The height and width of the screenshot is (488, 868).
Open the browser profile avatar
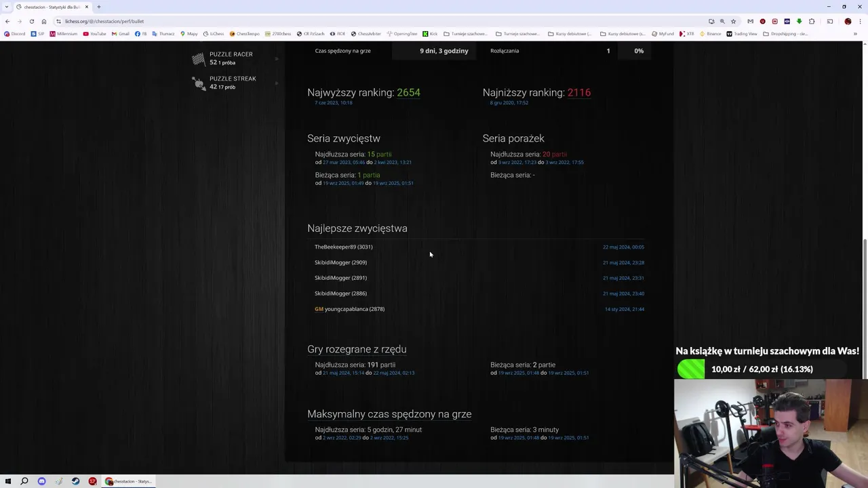click(848, 21)
